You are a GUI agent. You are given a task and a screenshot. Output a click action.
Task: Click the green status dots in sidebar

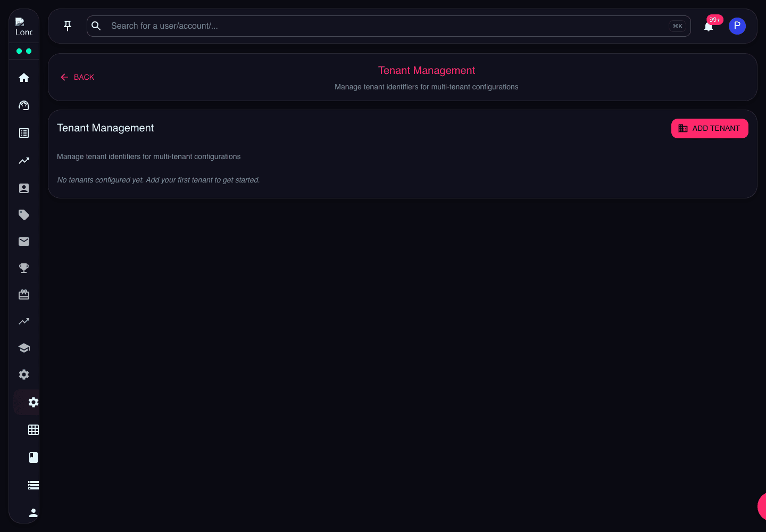click(x=24, y=51)
